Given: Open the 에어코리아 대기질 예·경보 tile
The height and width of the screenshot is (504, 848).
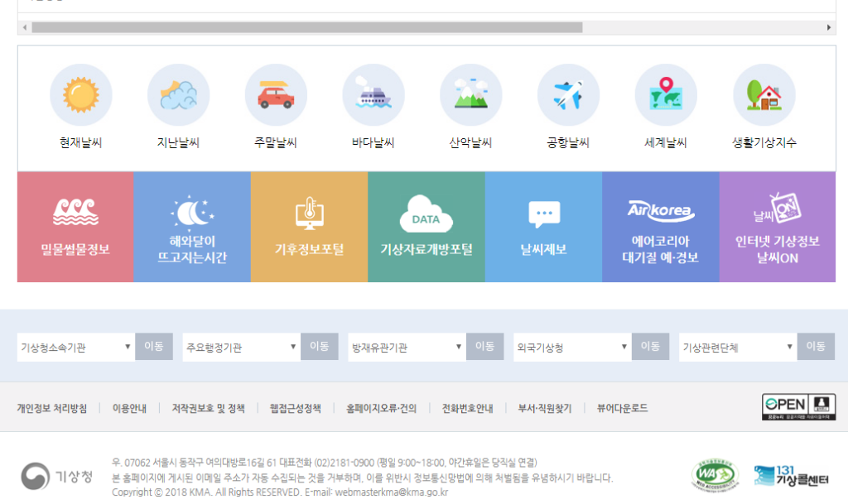Looking at the screenshot, I should tap(661, 227).
